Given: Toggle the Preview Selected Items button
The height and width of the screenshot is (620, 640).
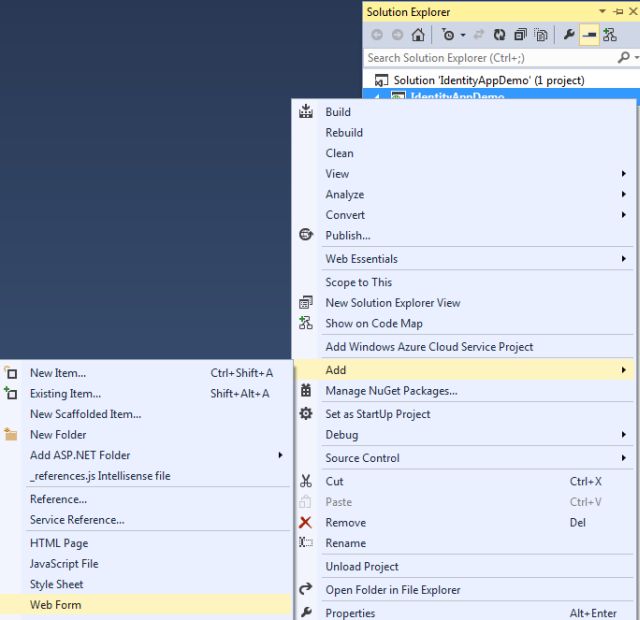Looking at the screenshot, I should pos(589,35).
